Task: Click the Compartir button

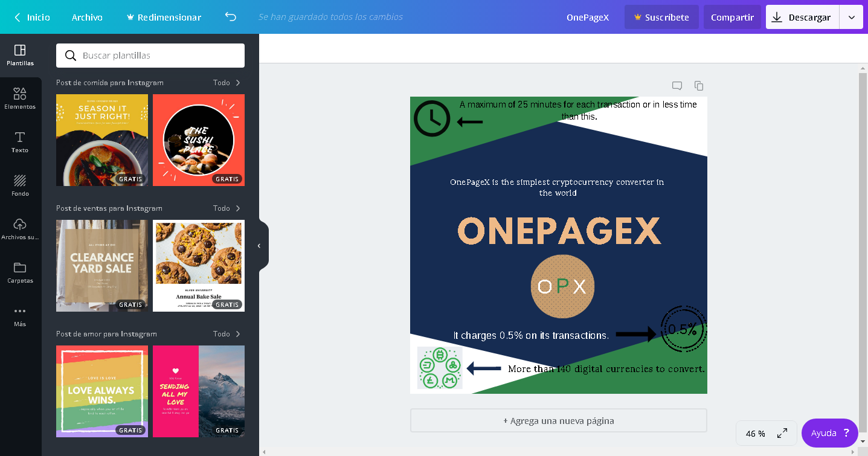Action: point(732,18)
